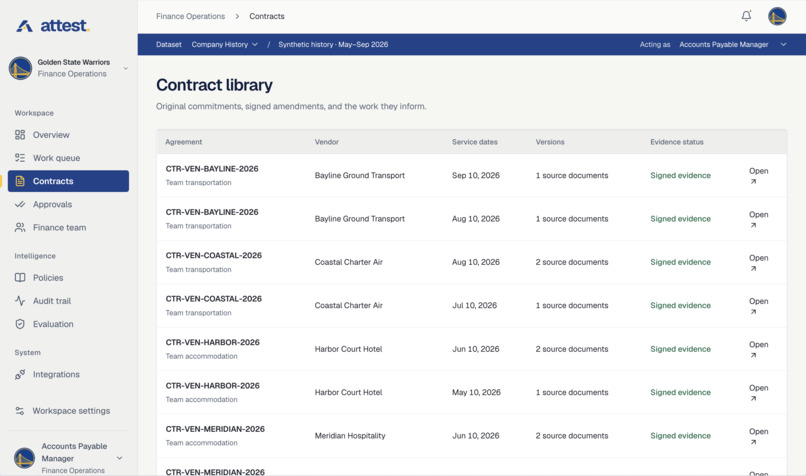
Task: Click the open arrow icon for Bayline Sep 10 row
Action: tap(753, 181)
